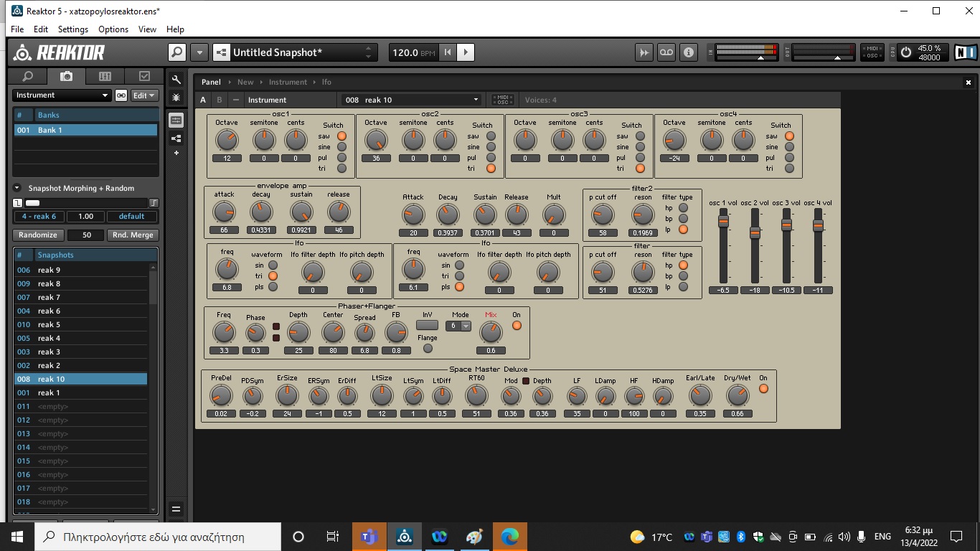Open the Options menu

point(113,29)
